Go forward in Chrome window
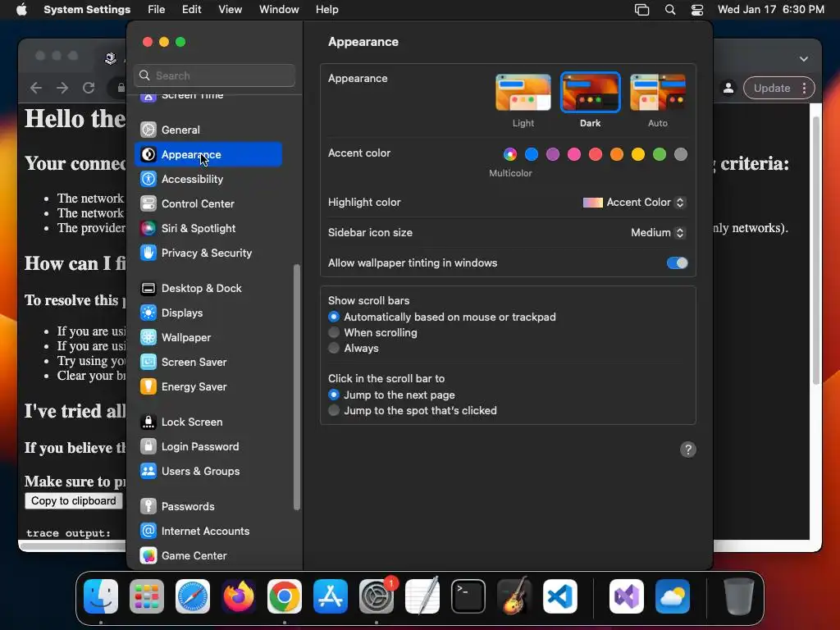This screenshot has height=630, width=840. coord(62,88)
